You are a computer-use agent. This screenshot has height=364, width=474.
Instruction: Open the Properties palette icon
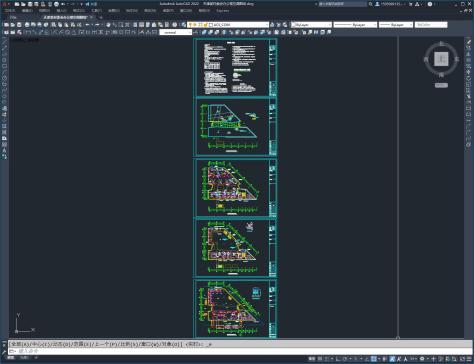[135, 25]
